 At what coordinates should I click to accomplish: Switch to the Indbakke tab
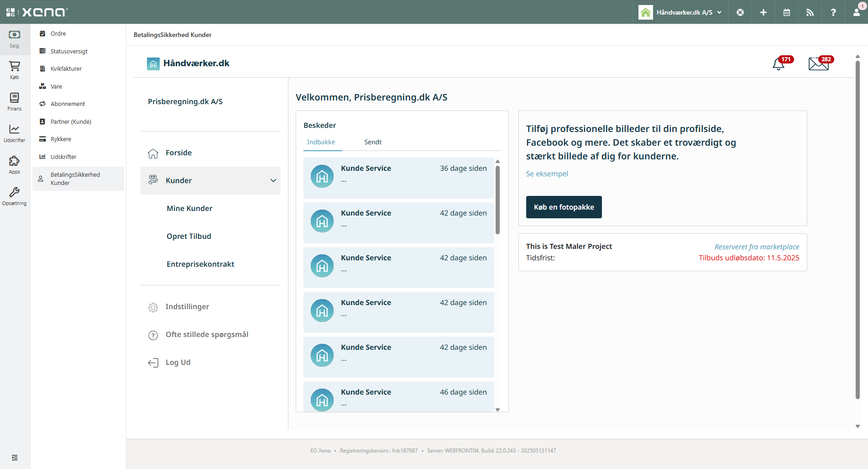pos(321,142)
